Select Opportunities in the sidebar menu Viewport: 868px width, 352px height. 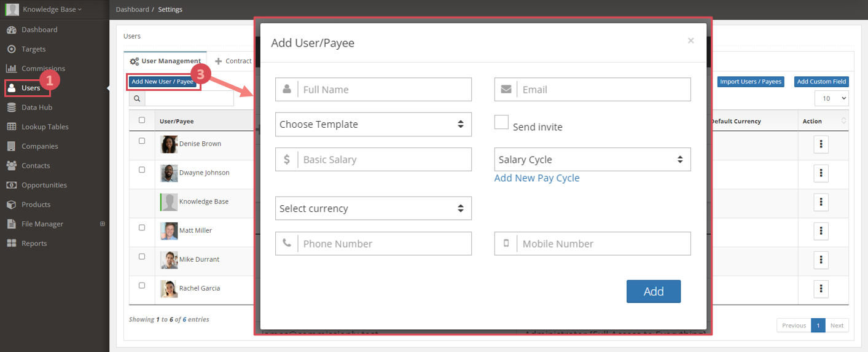click(44, 185)
